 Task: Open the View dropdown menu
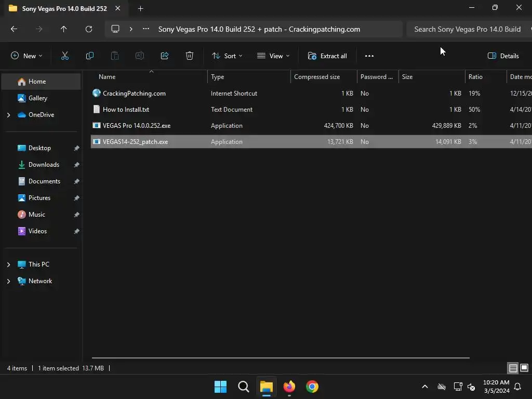point(273,56)
